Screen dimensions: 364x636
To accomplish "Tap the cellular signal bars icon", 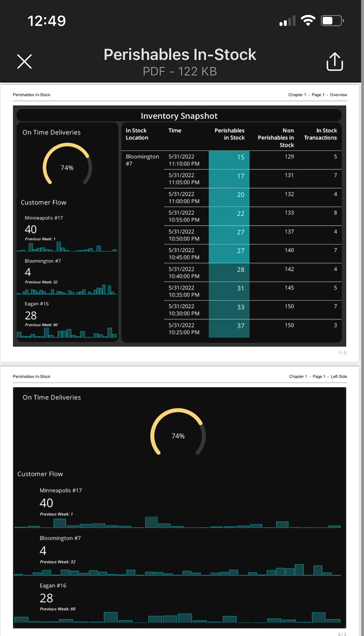I will (287, 21).
